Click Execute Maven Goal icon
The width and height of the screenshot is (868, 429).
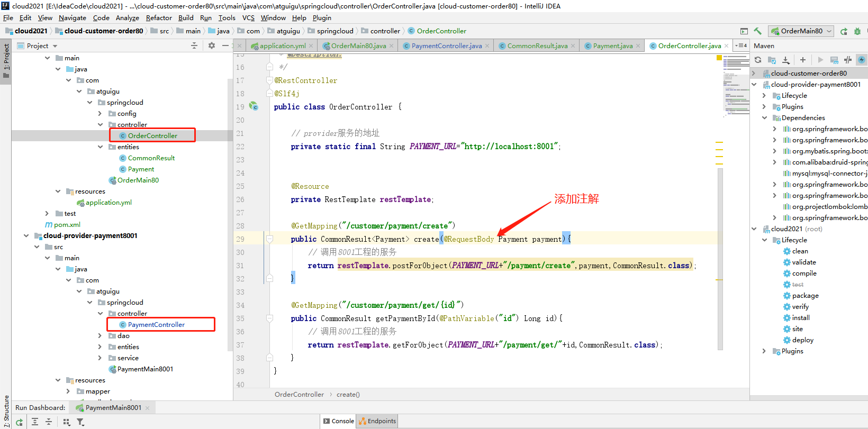pos(834,60)
